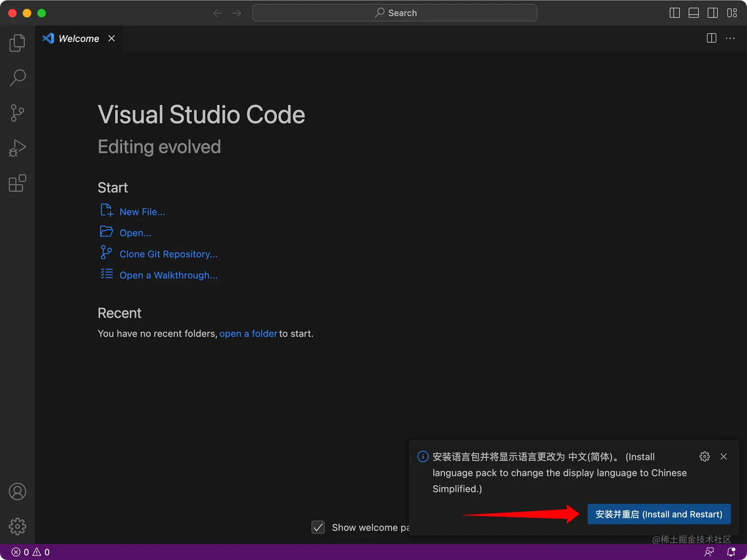Select the Welcome tab
The image size is (747, 560).
click(x=79, y=39)
